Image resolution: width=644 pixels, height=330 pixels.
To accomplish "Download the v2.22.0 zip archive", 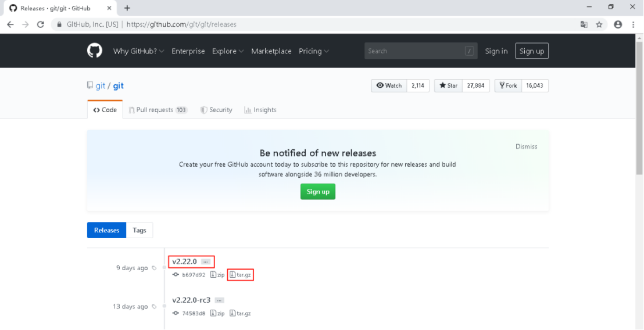I will click(x=218, y=275).
